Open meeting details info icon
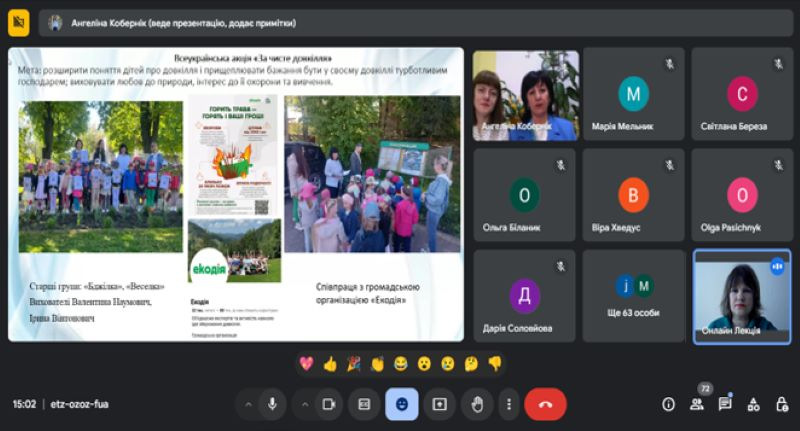 click(x=668, y=404)
